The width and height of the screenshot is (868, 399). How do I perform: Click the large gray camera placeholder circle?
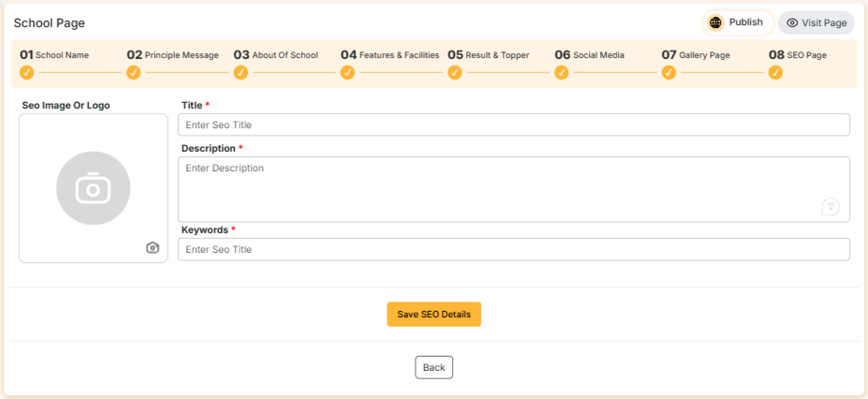[93, 188]
